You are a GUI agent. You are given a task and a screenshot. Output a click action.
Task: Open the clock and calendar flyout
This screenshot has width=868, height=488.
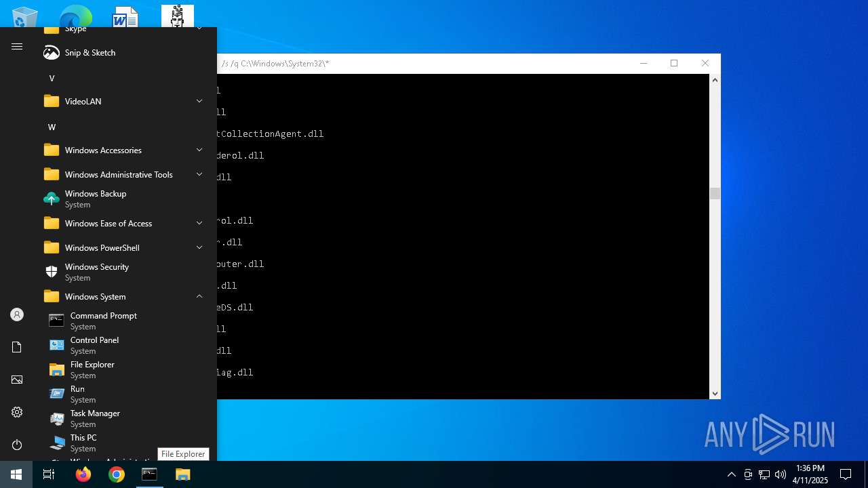click(810, 474)
